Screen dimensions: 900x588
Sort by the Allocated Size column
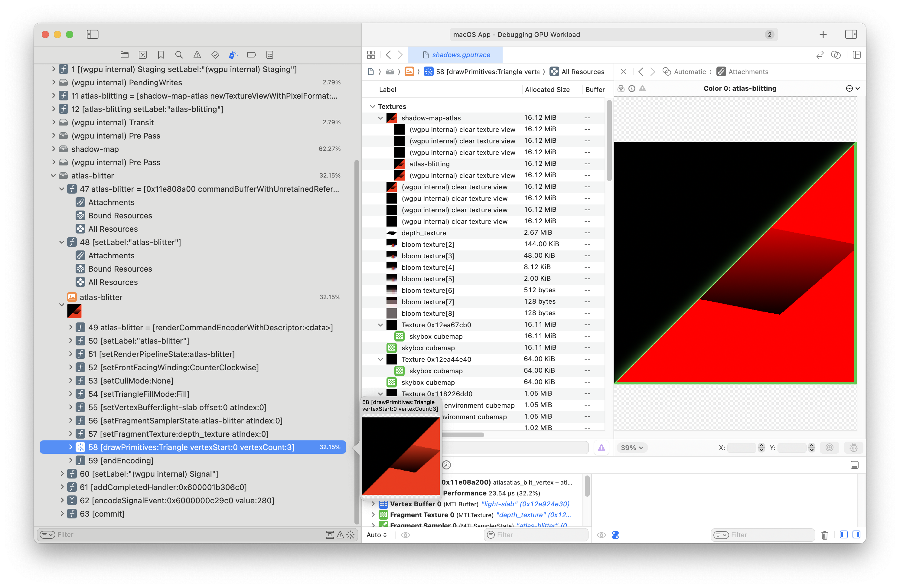tap(547, 90)
